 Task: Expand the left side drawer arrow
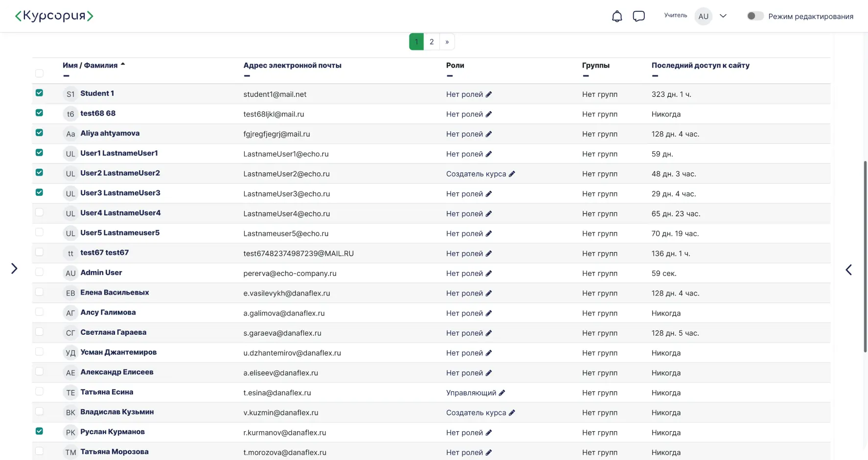14,268
